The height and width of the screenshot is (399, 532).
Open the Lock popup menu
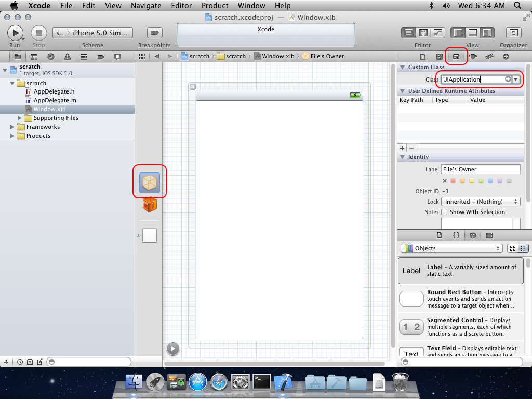[481, 202]
